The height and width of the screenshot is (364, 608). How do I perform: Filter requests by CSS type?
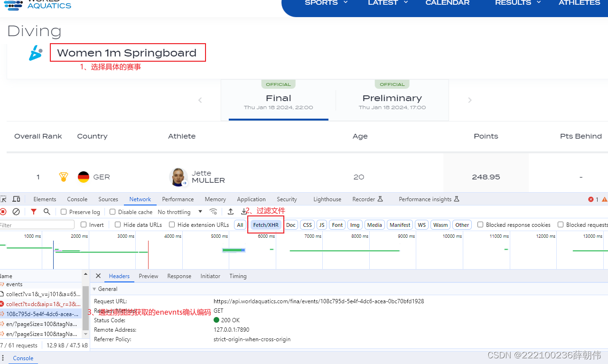point(308,225)
